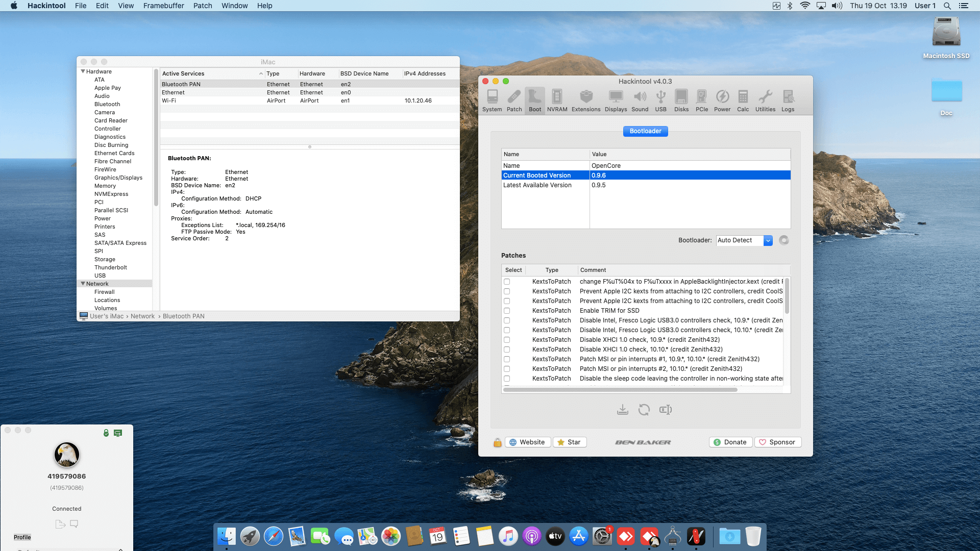Open the Calc section in Hackintool
980x551 pixels.
(743, 101)
